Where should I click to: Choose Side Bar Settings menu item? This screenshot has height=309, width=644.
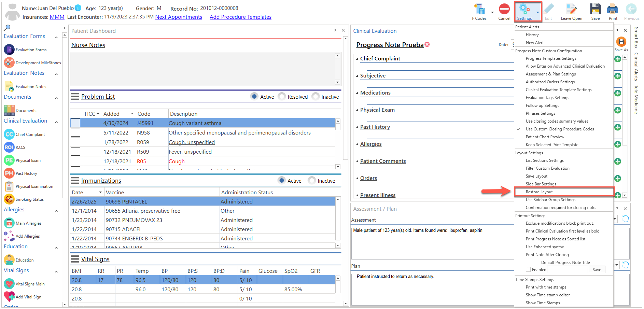(x=541, y=184)
